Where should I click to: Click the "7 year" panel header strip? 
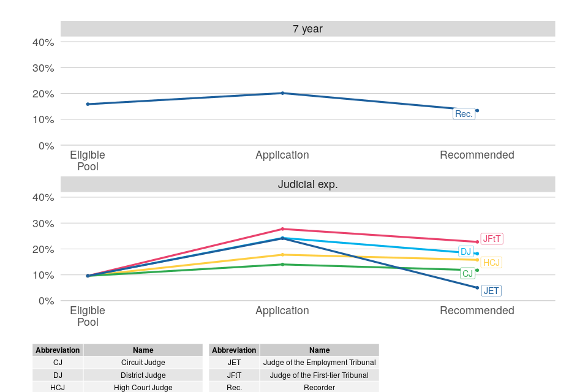click(x=307, y=29)
